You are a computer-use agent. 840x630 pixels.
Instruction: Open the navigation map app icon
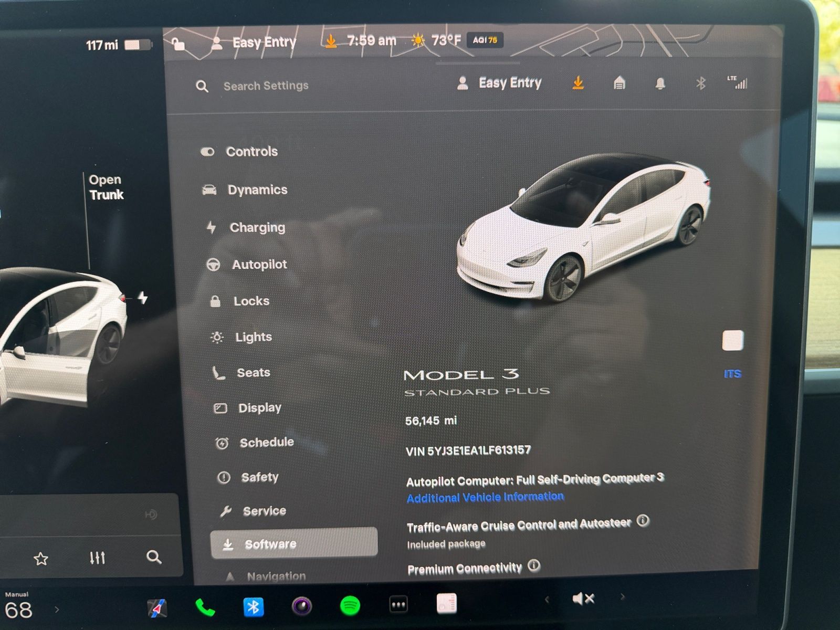157,608
